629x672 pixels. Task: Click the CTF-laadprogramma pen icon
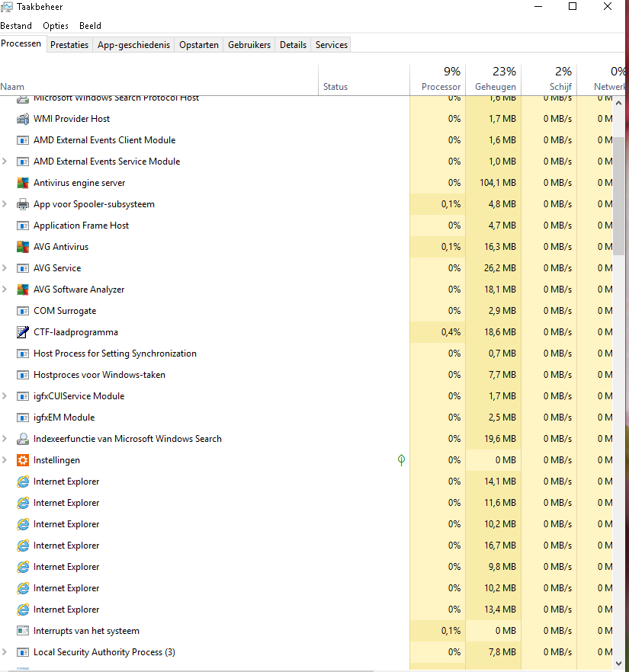(x=22, y=332)
